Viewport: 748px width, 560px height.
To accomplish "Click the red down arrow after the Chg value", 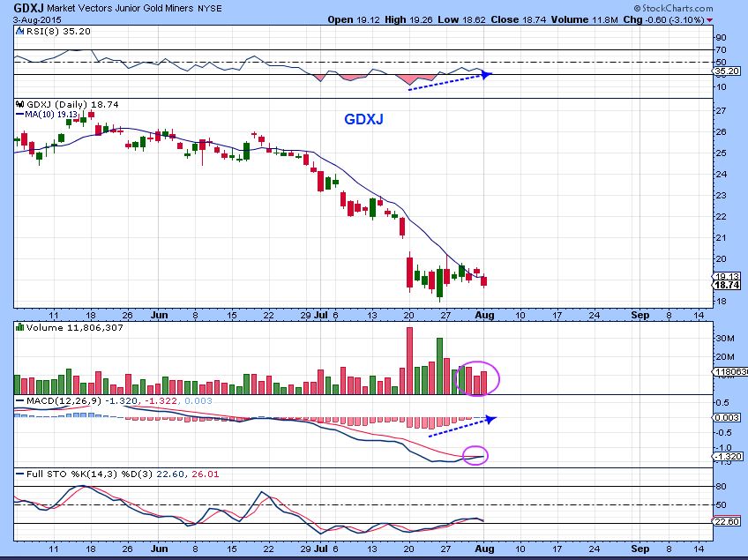I will [x=710, y=20].
